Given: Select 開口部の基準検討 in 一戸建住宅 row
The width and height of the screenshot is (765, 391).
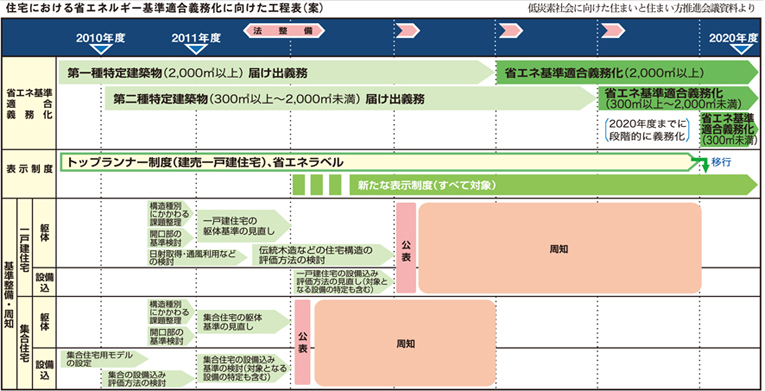Looking at the screenshot, I should [x=171, y=237].
